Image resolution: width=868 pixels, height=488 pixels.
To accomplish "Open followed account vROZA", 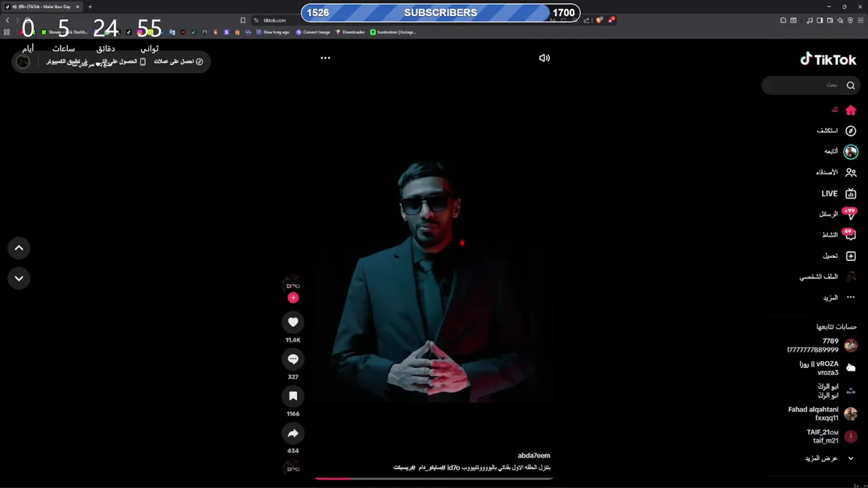I will coord(827,368).
